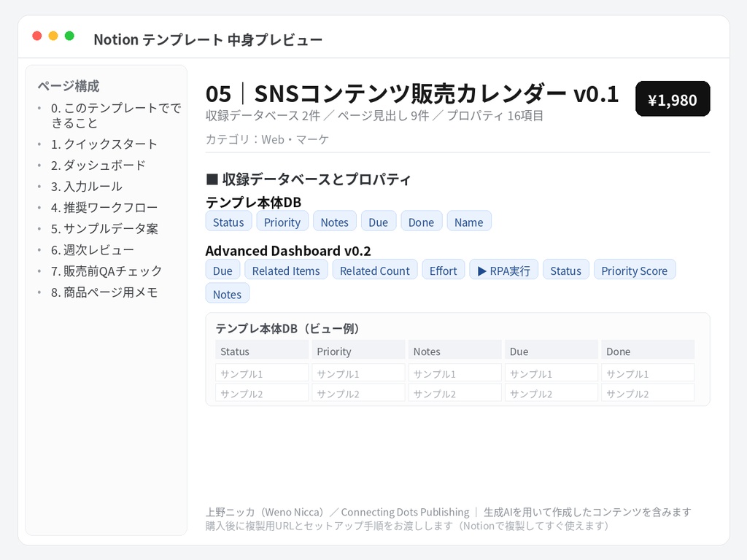Viewport: 747px width, 560px height.
Task: Open 4. 推奨ワークフロー page entry
Action: 104,208
